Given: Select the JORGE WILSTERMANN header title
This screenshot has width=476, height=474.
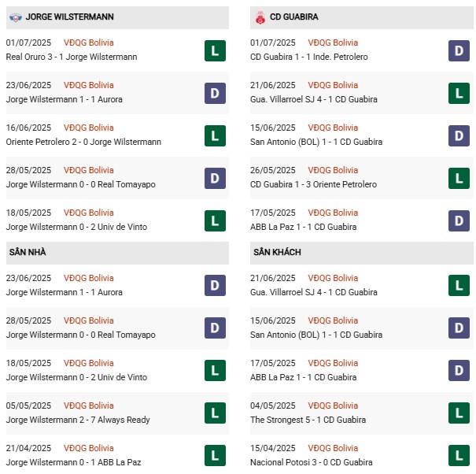Looking at the screenshot, I should tap(69, 17).
